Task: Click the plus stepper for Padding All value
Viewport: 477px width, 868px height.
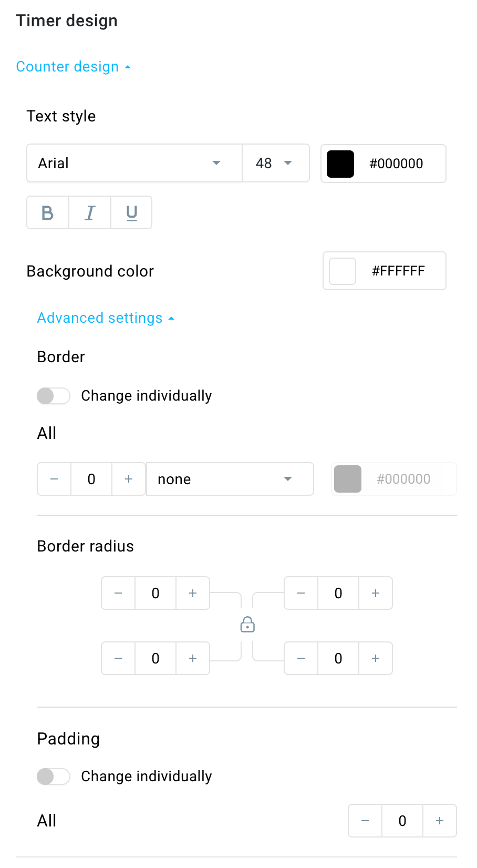Action: pos(439,821)
